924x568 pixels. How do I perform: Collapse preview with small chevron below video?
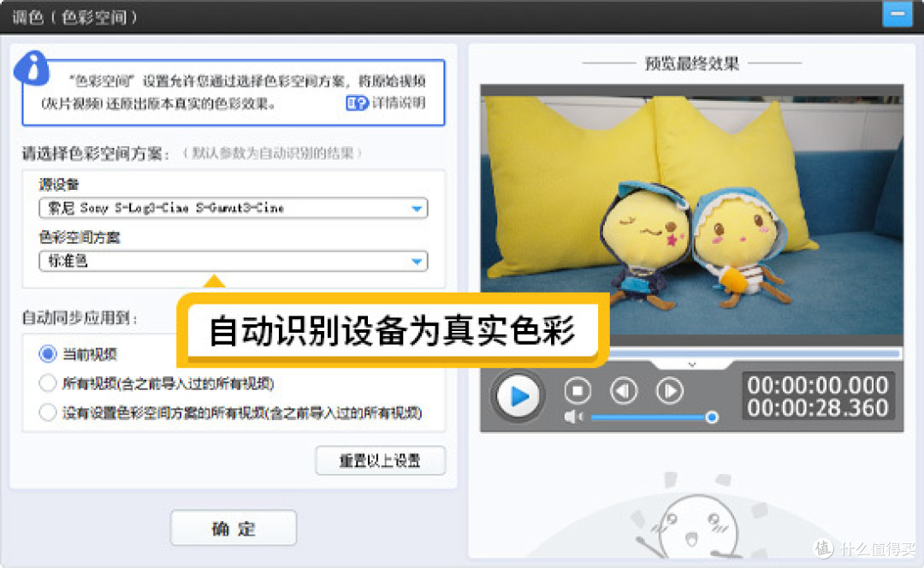coord(692,364)
